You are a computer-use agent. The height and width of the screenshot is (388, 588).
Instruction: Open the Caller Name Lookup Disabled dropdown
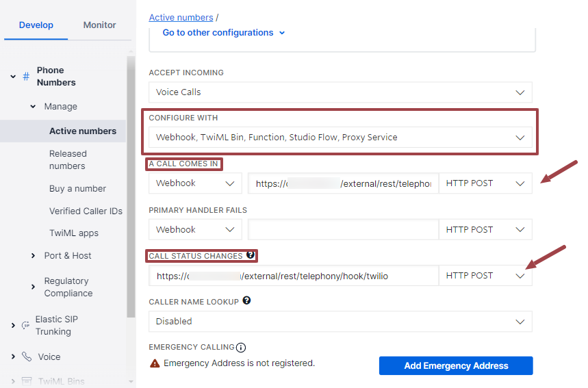(340, 321)
